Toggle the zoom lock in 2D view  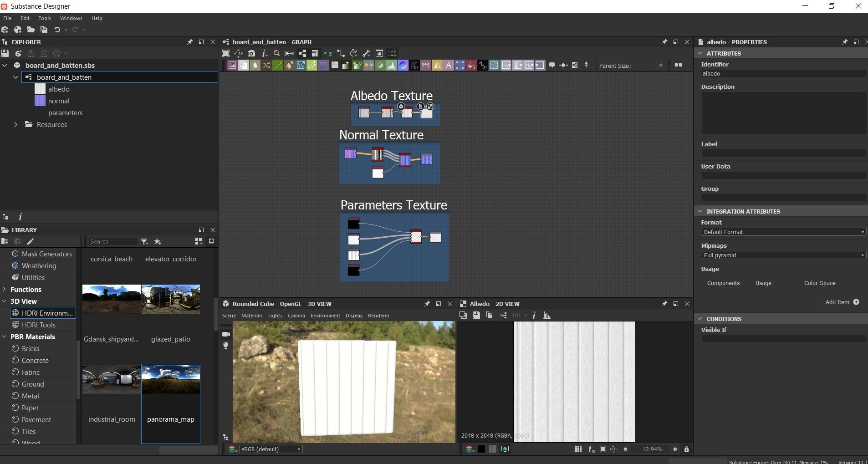(x=686, y=449)
